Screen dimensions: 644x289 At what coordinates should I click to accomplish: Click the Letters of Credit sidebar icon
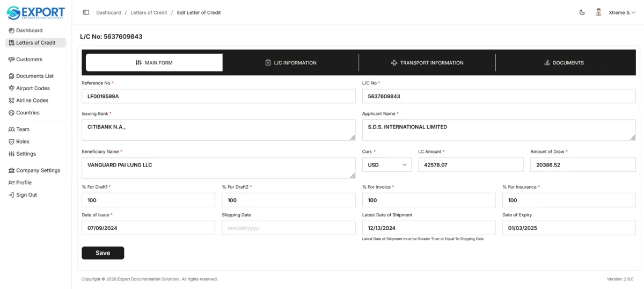pos(11,43)
